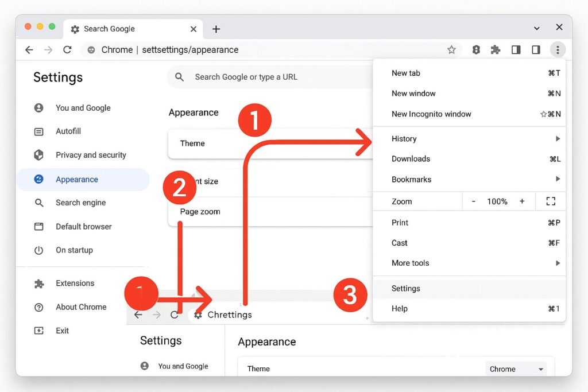Click the Extensions puzzle icon in sidebar

pos(39,284)
